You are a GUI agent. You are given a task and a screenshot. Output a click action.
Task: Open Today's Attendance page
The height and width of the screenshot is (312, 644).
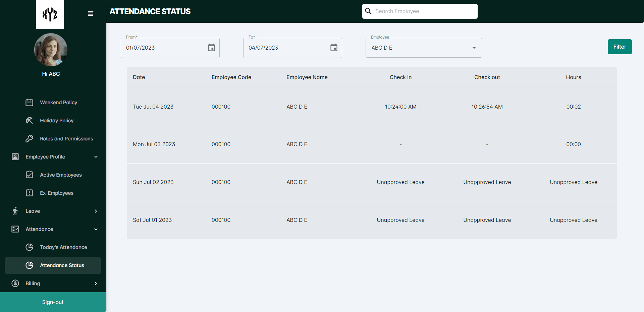[x=63, y=247]
